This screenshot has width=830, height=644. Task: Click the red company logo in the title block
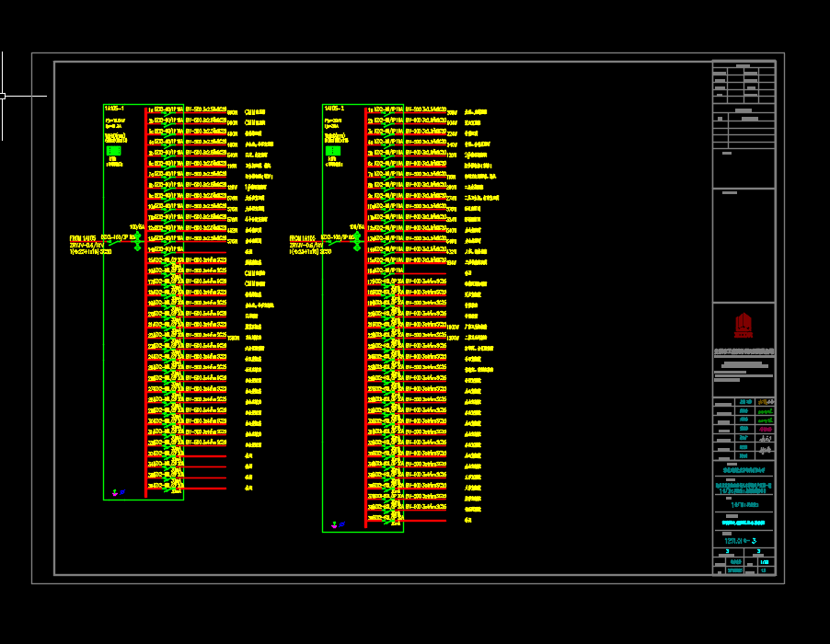744,325
